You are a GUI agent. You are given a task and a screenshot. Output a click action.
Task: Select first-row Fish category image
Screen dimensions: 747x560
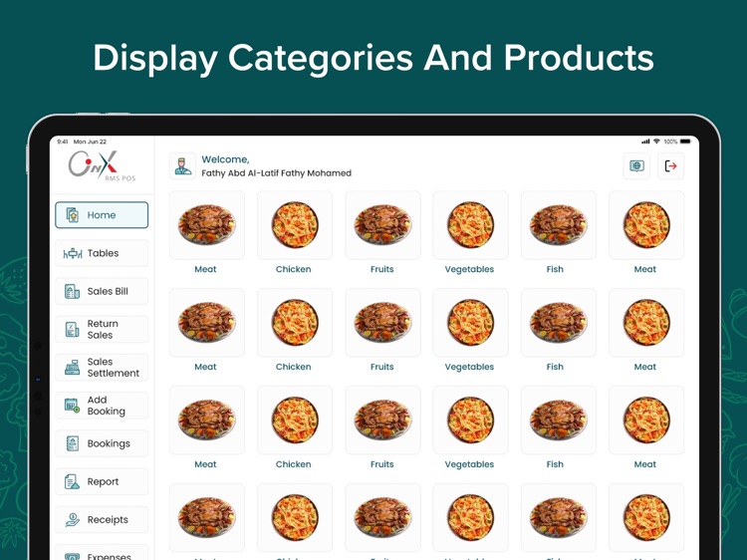pos(559,225)
